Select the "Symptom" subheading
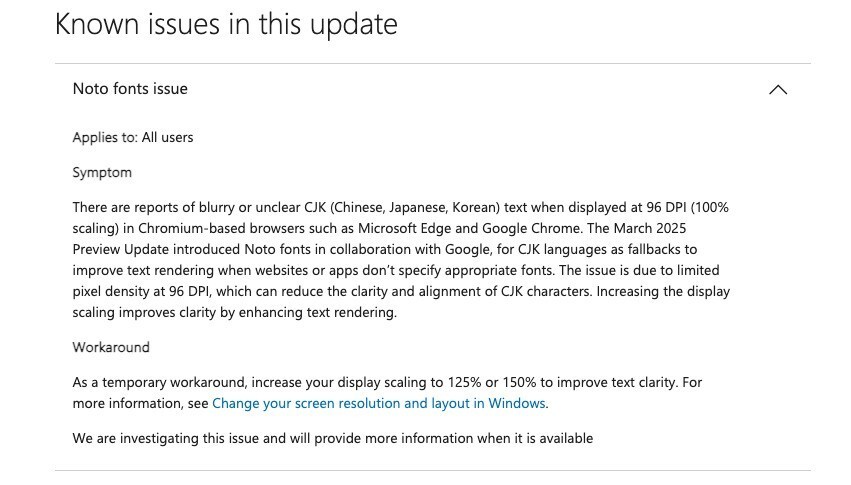This screenshot has width=851, height=485. 102,172
